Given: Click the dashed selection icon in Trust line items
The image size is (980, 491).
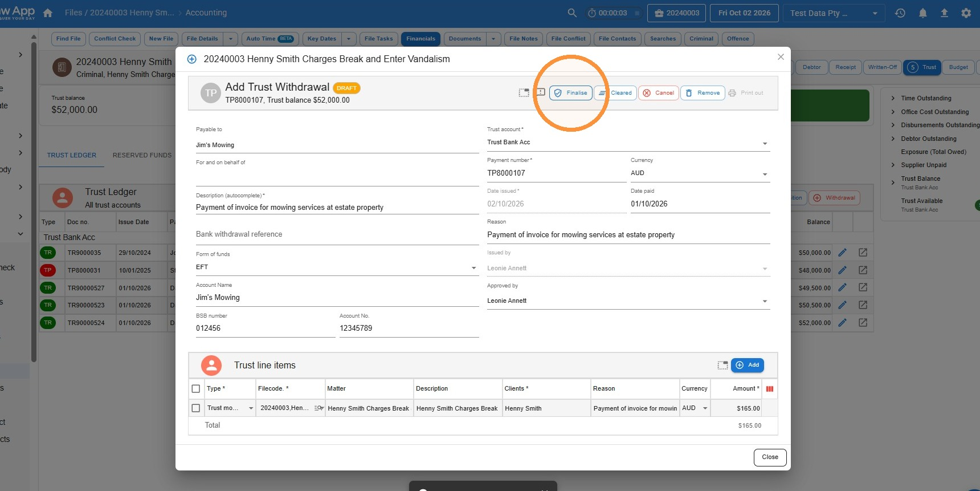Looking at the screenshot, I should pyautogui.click(x=722, y=365).
